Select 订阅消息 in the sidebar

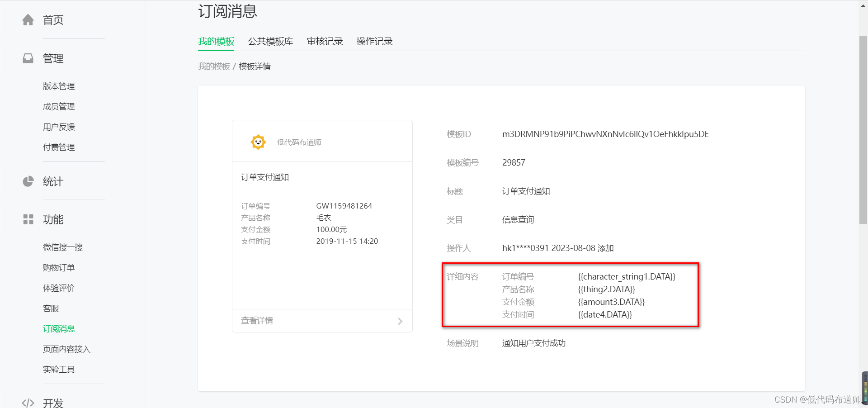coord(59,328)
